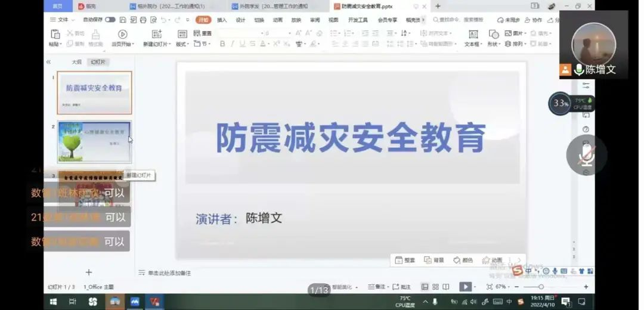This screenshot has height=310, width=644.
Task: Click the slideshow play button in status bar
Action: point(465,287)
